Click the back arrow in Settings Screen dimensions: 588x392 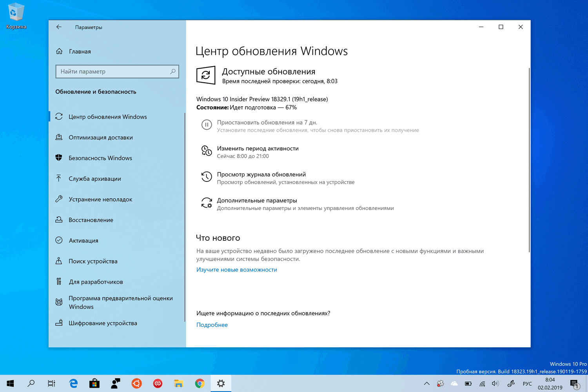coord(59,27)
